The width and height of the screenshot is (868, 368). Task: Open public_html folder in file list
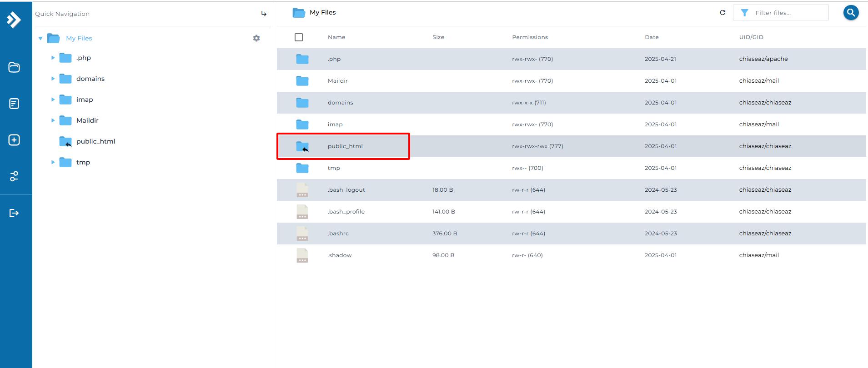pos(345,146)
